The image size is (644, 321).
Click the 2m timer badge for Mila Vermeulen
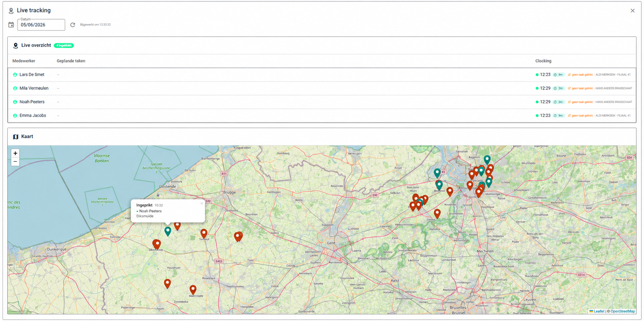click(558, 88)
